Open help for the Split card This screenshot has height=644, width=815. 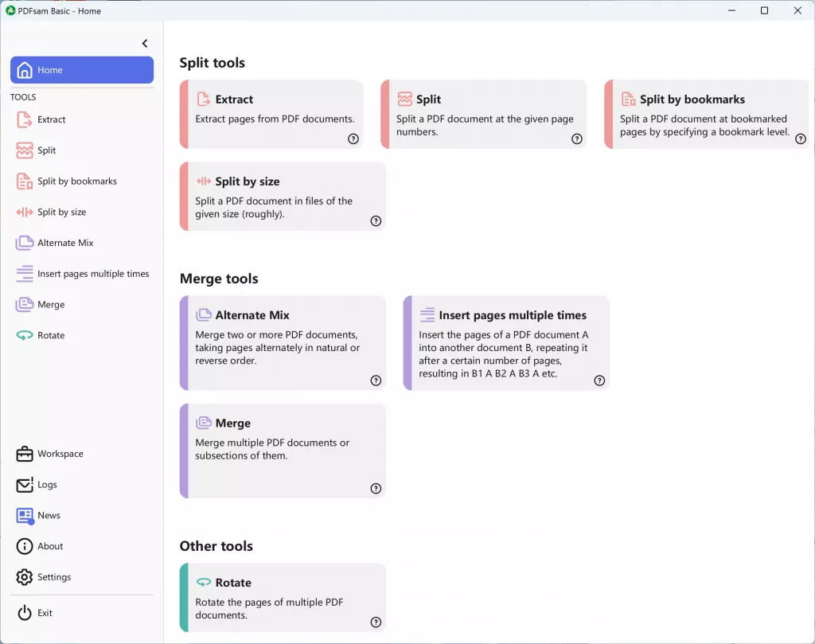point(577,139)
